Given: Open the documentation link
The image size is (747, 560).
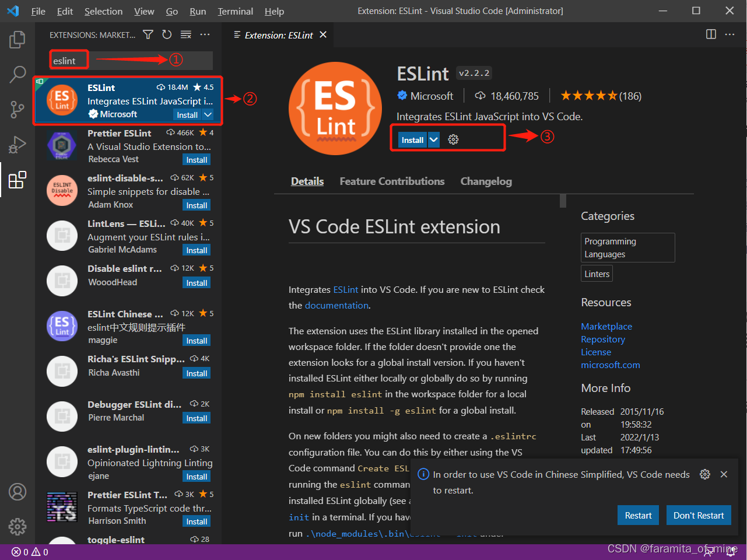Looking at the screenshot, I should point(336,305).
